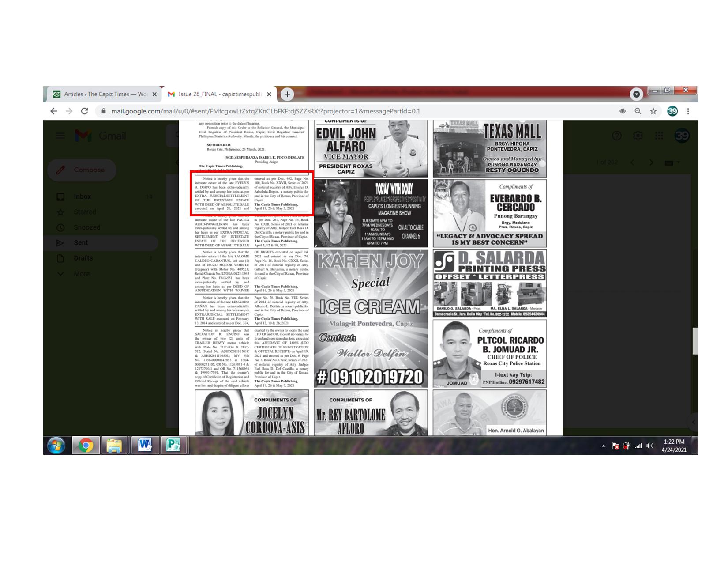Open the Windows Start orb
Image resolution: width=728 pixels, height=563 pixels.
coord(56,446)
